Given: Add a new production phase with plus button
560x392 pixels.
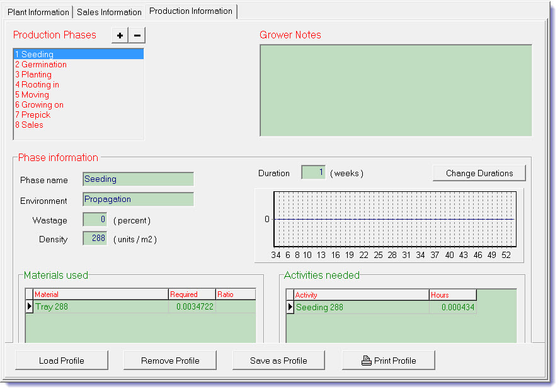Looking at the screenshot, I should pos(120,35).
